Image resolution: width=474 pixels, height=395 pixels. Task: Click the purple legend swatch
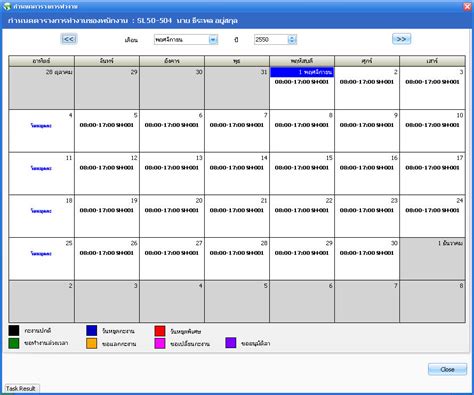click(x=231, y=343)
